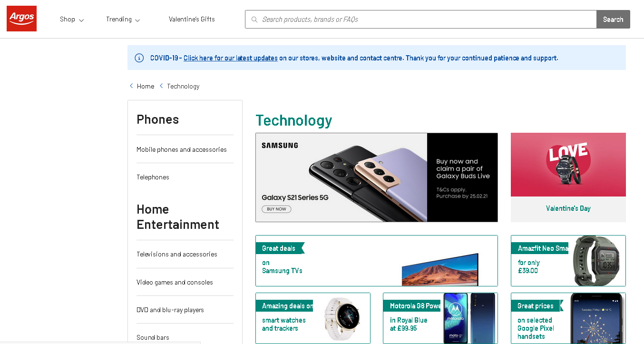The image size is (644, 344).
Task: Open the Trending dropdown
Action: (123, 20)
